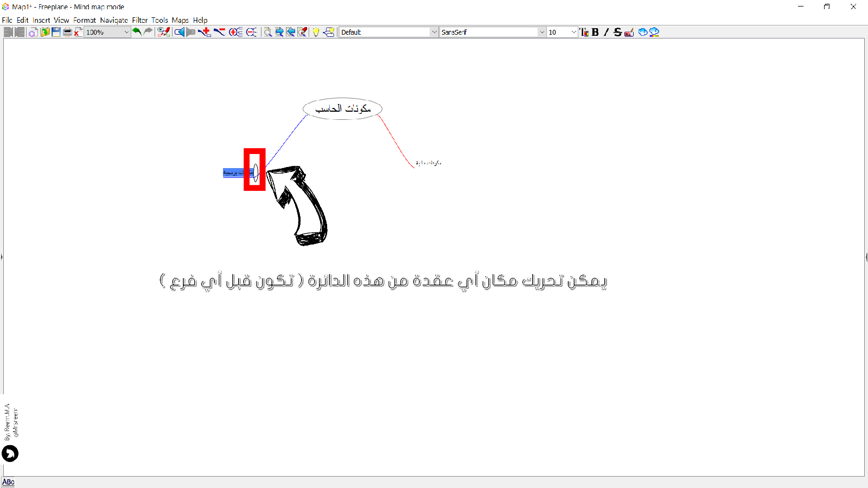Toggle bold text formatting
Image resolution: width=868 pixels, height=488 pixels.
(x=595, y=33)
